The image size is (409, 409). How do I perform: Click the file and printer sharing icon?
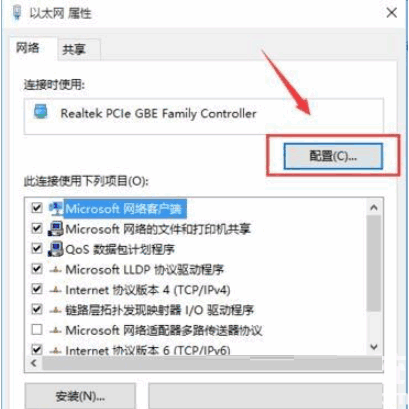click(55, 229)
